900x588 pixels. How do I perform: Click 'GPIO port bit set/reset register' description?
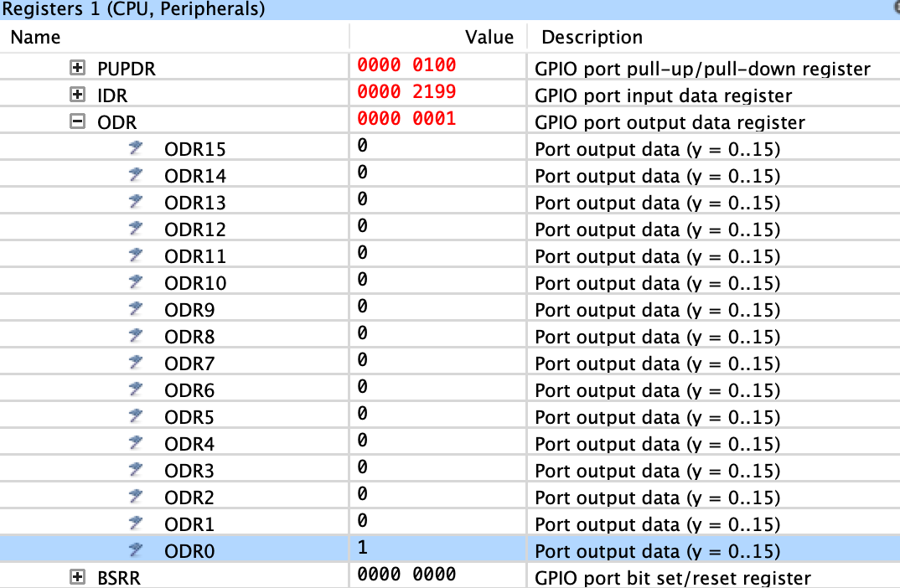pyautogui.click(x=673, y=578)
